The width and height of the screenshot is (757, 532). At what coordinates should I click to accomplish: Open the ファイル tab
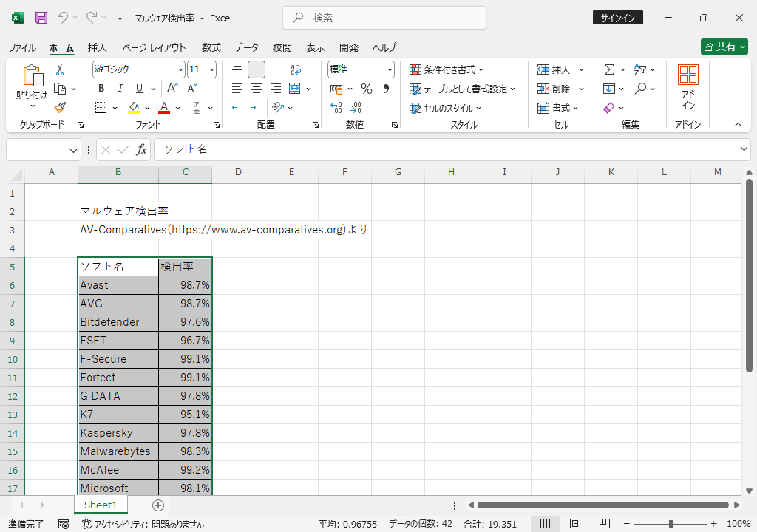click(22, 47)
